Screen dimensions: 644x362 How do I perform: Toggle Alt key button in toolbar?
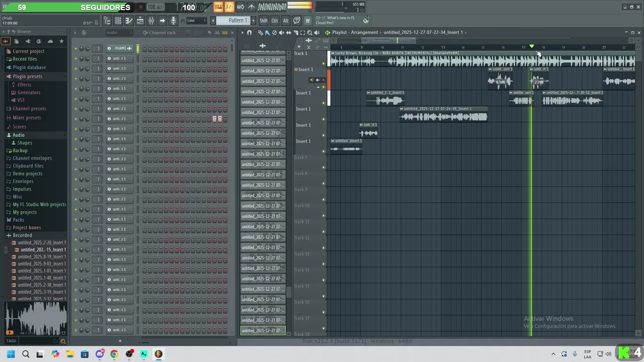286,21
